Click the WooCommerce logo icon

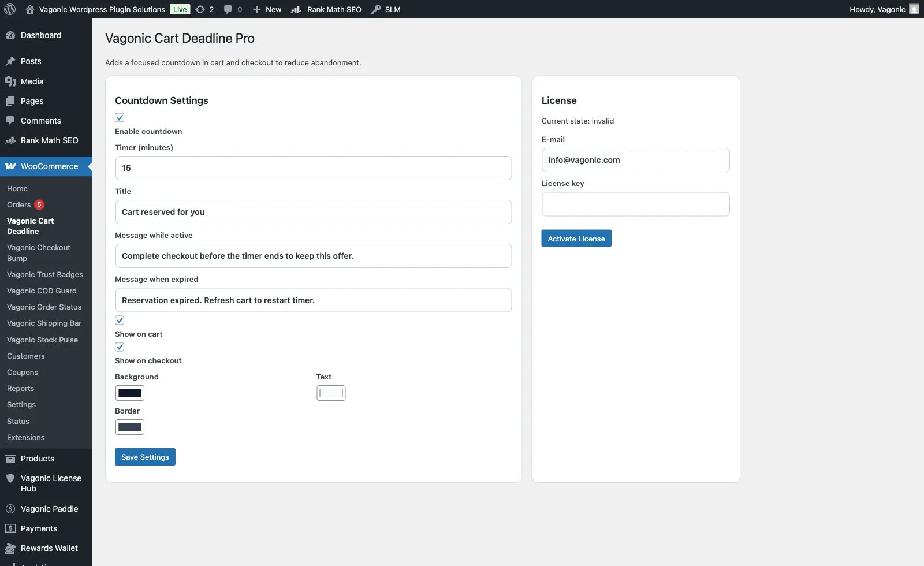click(10, 166)
